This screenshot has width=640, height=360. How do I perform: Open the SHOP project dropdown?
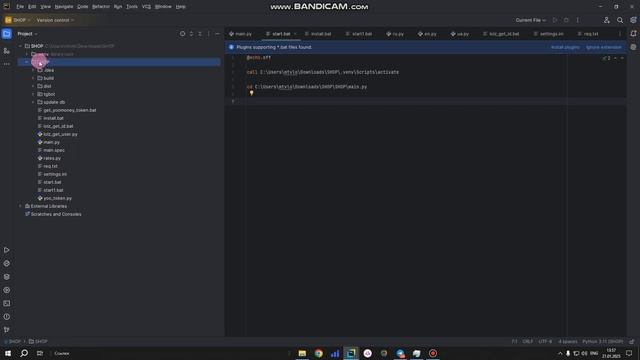(18, 20)
